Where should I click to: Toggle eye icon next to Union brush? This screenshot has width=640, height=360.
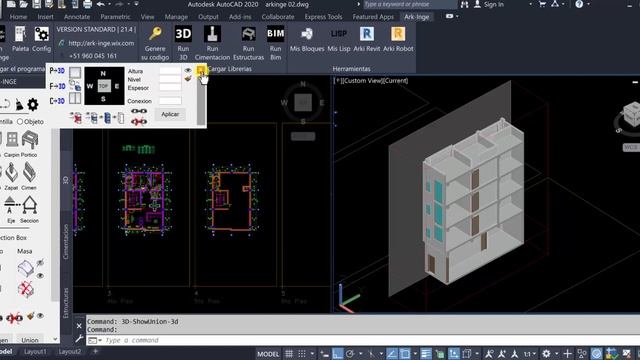tap(40, 316)
